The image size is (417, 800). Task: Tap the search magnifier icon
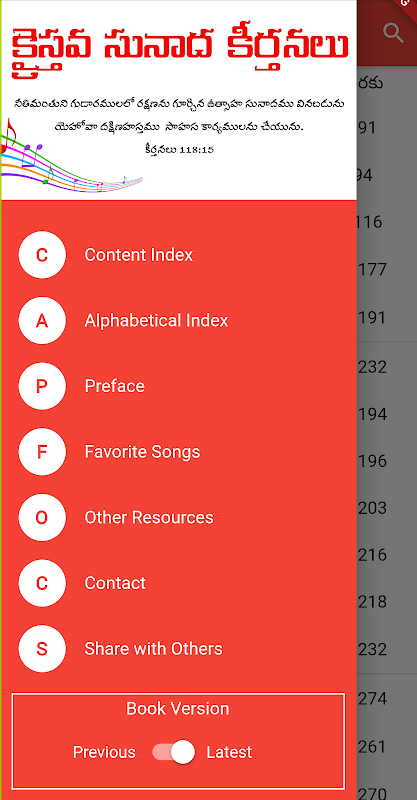coord(394,33)
